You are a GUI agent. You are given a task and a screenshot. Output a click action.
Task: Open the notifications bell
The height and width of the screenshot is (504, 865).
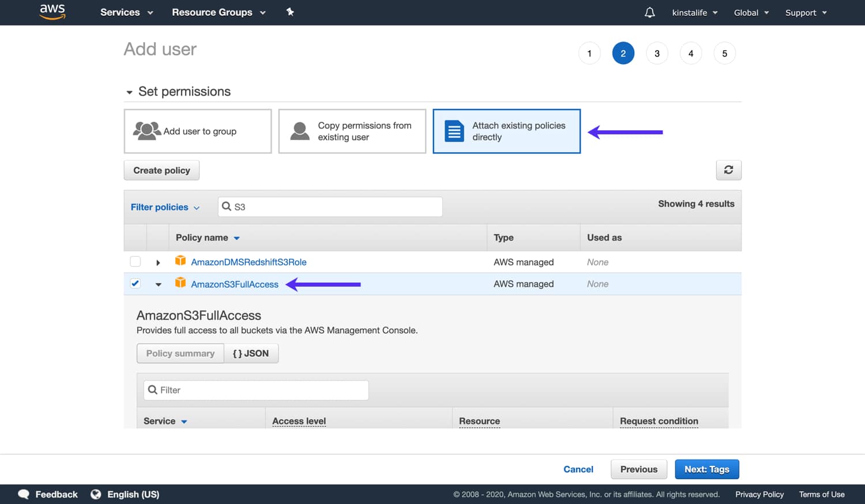click(x=649, y=12)
